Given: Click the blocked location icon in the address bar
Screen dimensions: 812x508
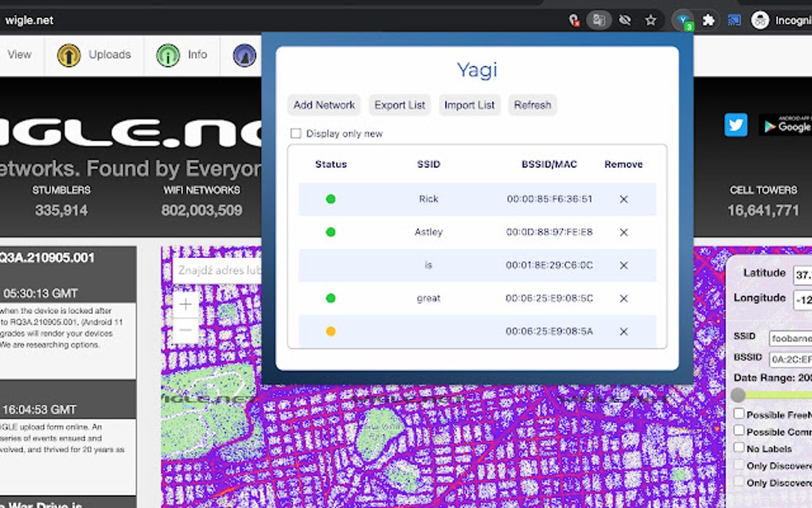Looking at the screenshot, I should click(575, 20).
